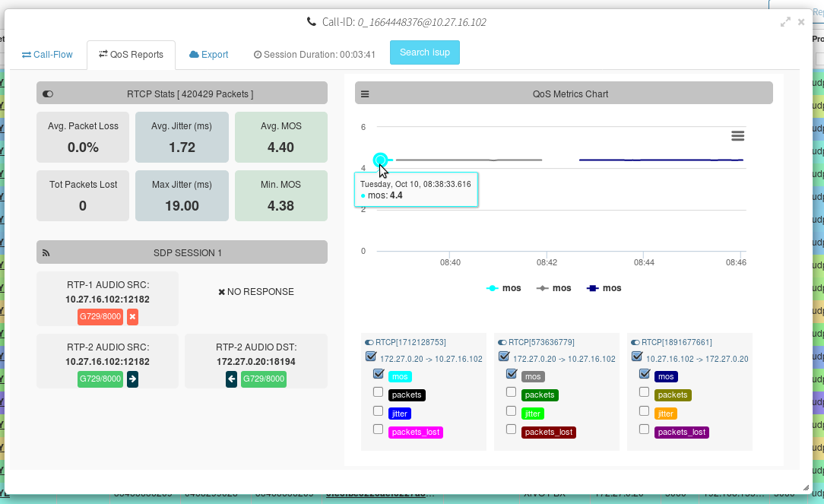Toggle the RTCP Stats panel switch icon

point(48,94)
